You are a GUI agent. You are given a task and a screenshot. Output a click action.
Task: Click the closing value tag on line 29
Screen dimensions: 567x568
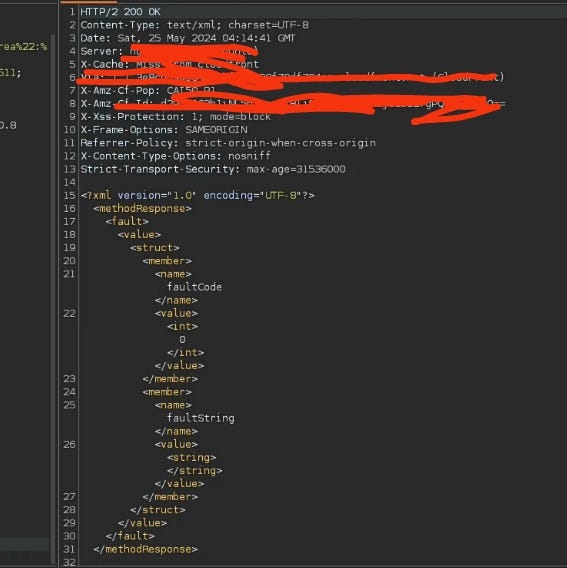[142, 523]
